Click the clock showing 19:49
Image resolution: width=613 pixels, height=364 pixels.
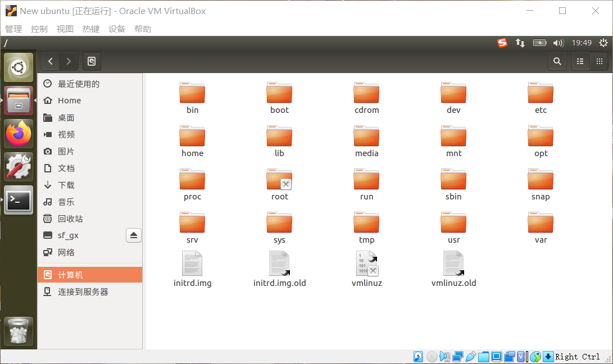[582, 43]
